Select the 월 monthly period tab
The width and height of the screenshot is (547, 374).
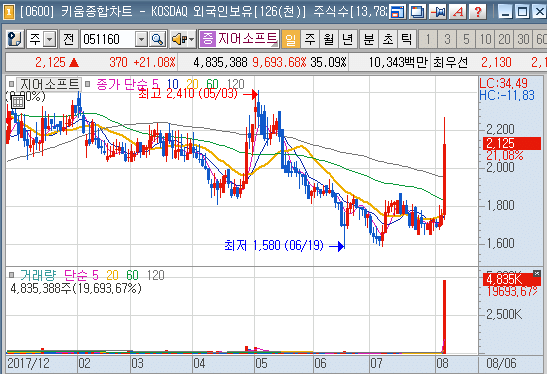coord(329,39)
